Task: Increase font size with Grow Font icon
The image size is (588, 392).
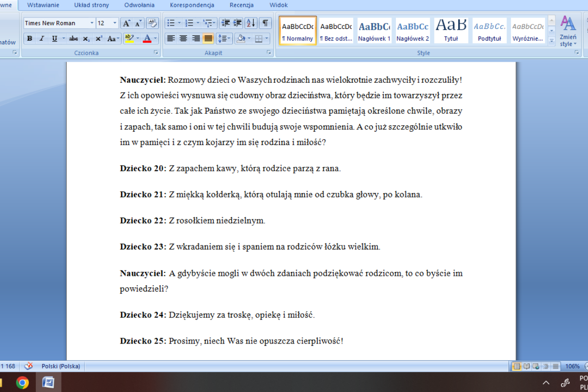Action: [x=126, y=23]
